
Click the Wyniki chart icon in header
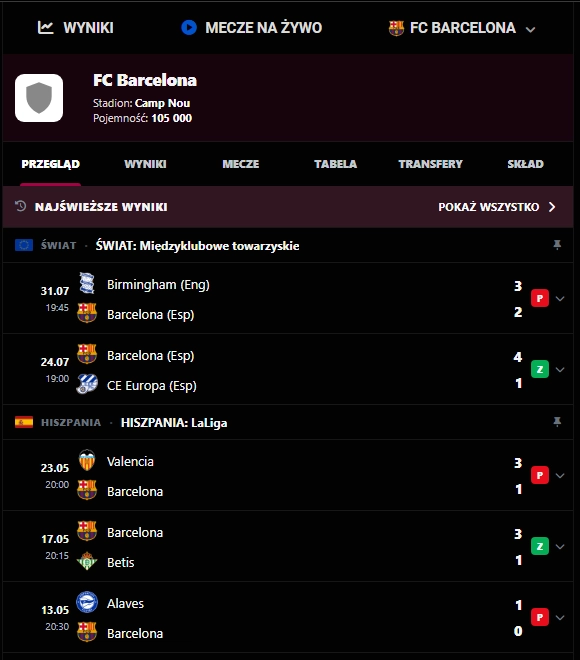pos(45,28)
